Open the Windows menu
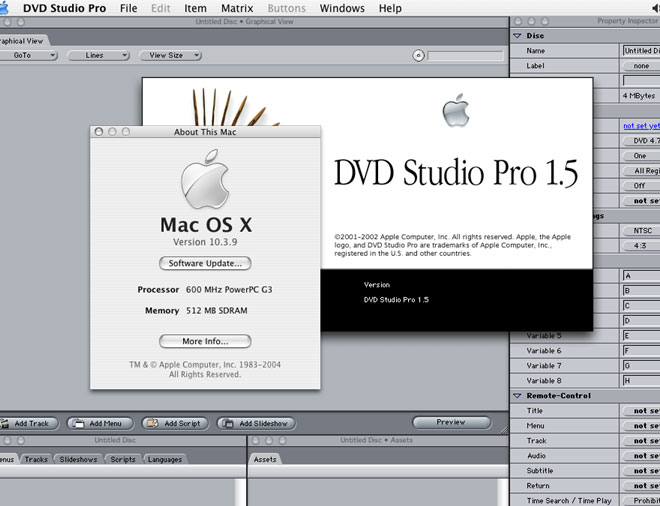The width and height of the screenshot is (660, 506). (x=342, y=8)
